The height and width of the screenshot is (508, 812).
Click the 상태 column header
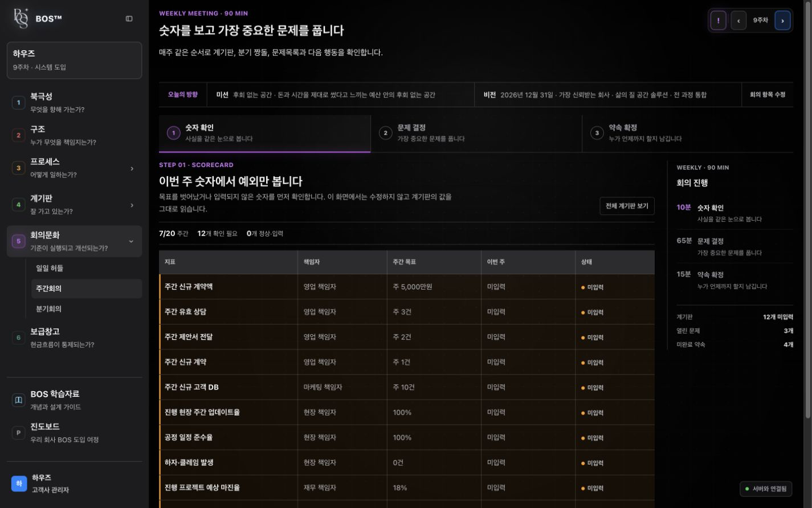(x=614, y=262)
